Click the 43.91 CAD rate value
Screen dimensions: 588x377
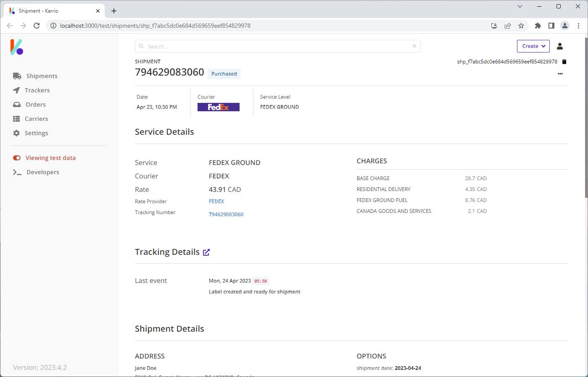point(225,190)
